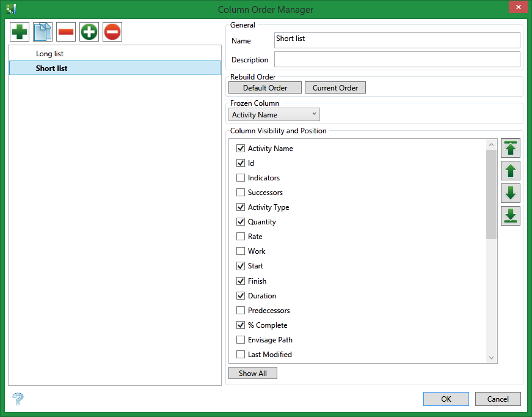The width and height of the screenshot is (532, 417).
Task: Click the column list scrollbar thumb
Action: click(491, 194)
